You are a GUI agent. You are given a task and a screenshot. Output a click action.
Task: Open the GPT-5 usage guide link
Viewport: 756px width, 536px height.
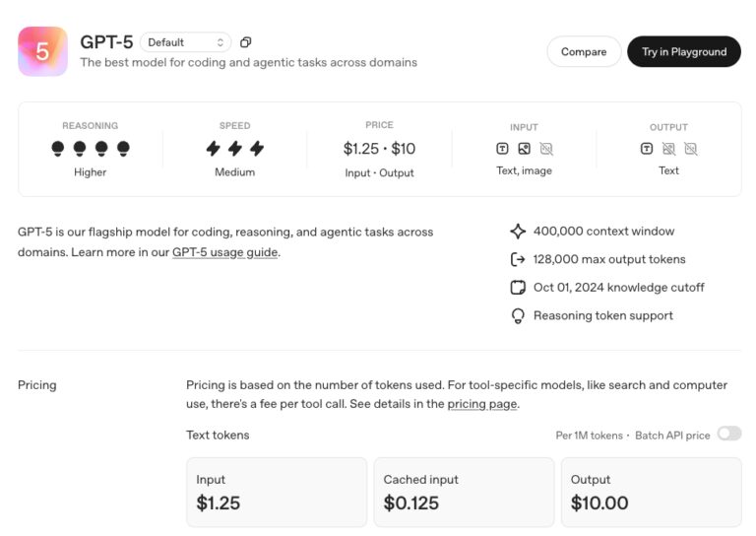click(225, 252)
